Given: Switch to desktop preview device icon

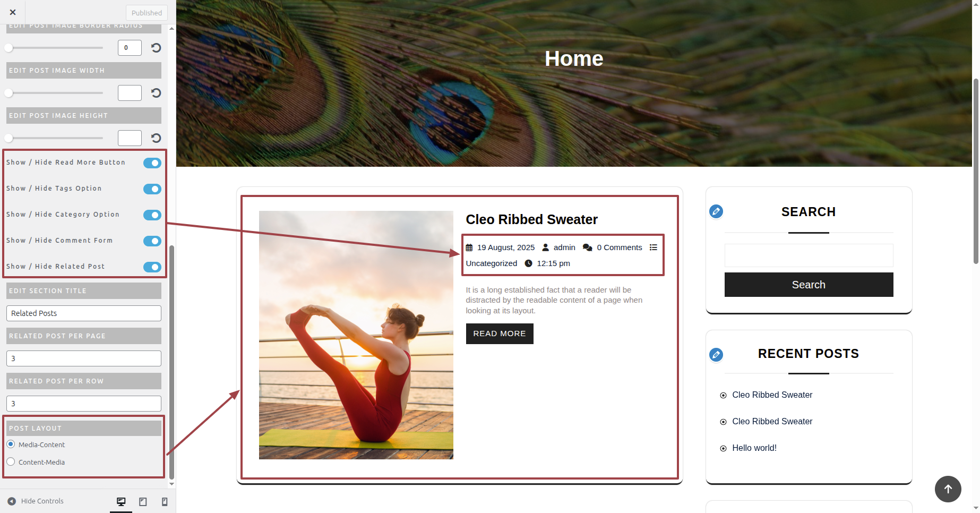Looking at the screenshot, I should pyautogui.click(x=121, y=501).
